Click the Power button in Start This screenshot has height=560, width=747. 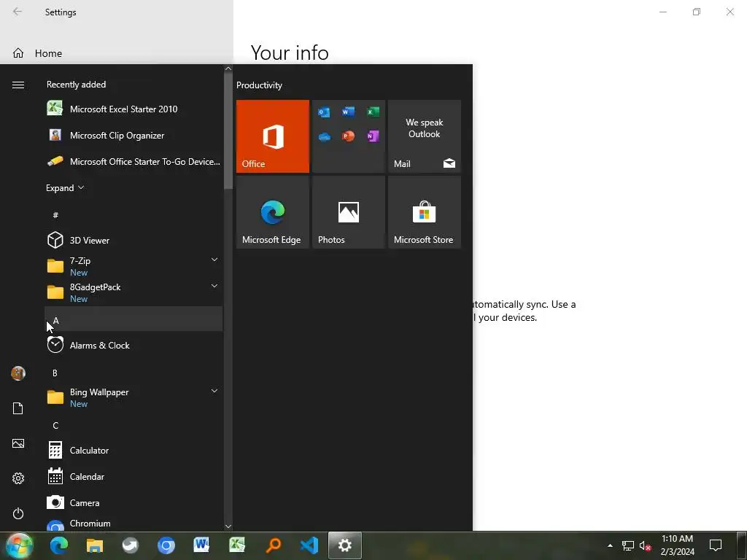point(18,513)
